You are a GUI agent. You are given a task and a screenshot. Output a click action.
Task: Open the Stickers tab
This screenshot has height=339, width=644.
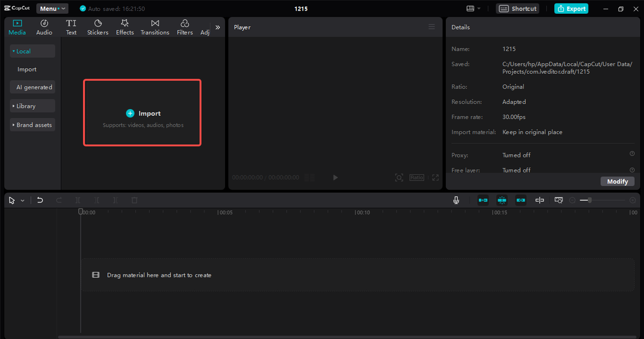tap(98, 27)
